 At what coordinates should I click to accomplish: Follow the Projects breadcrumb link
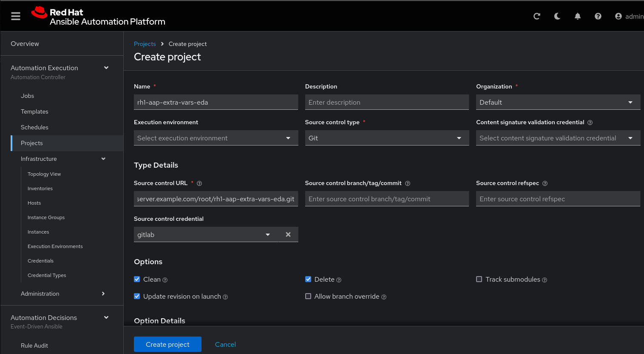(x=145, y=44)
